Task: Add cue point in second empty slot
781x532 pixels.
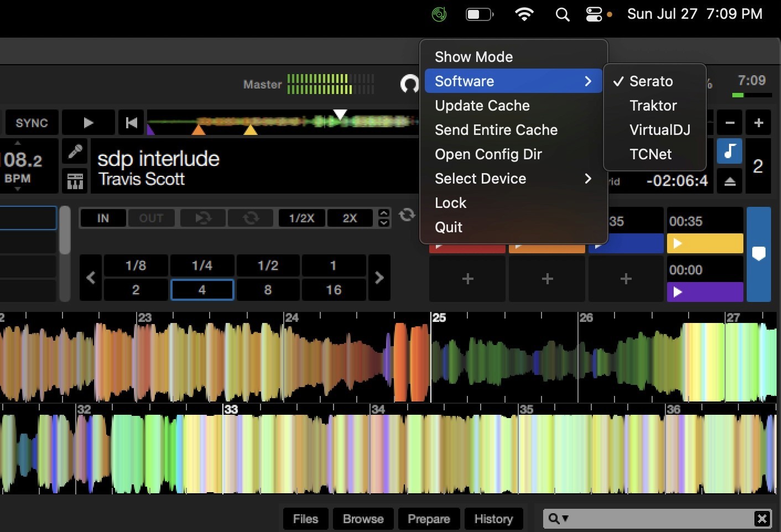Action: (x=547, y=279)
